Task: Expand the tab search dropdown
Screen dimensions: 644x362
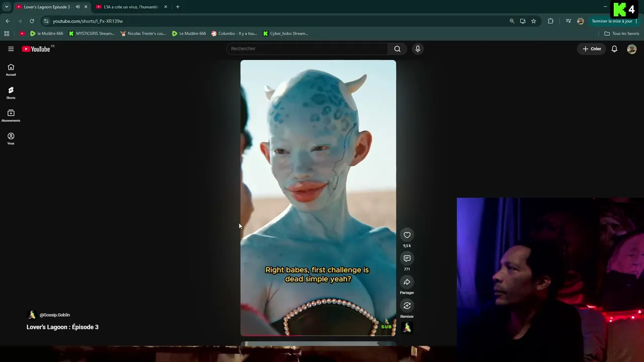Action: [x=7, y=7]
